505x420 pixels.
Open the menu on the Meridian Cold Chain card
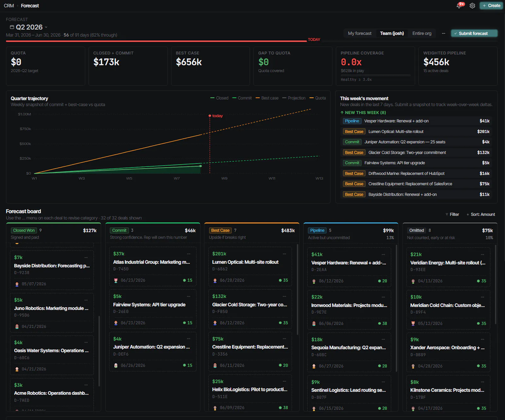483,297
